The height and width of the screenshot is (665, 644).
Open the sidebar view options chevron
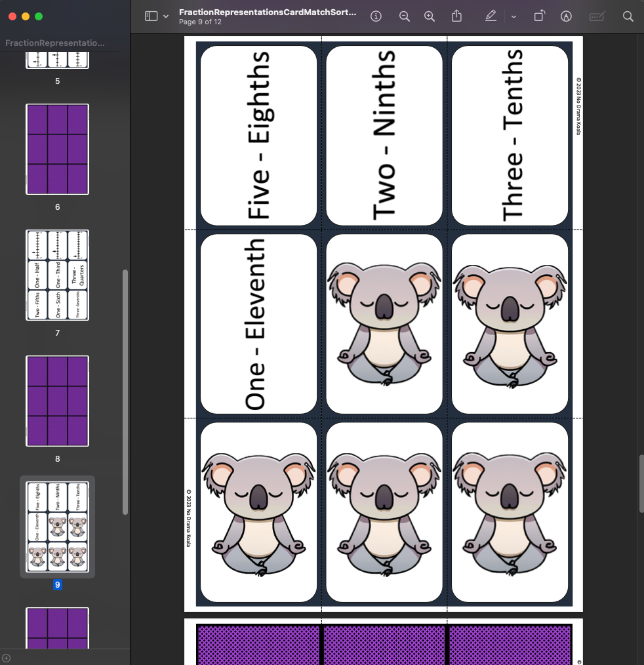[166, 16]
